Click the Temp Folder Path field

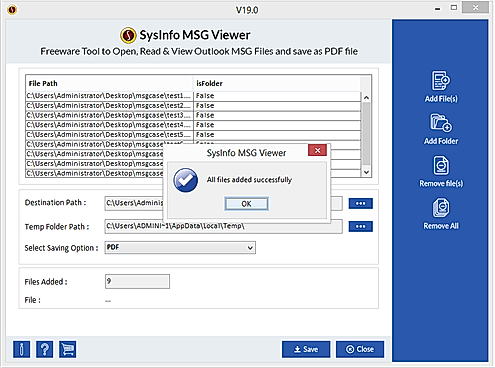[223, 226]
